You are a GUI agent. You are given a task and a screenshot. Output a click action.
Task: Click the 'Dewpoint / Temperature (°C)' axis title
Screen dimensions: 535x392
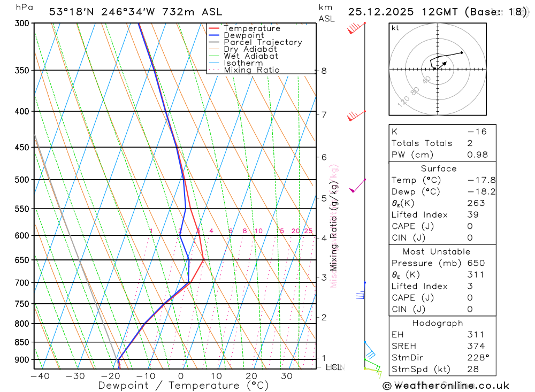184,386
